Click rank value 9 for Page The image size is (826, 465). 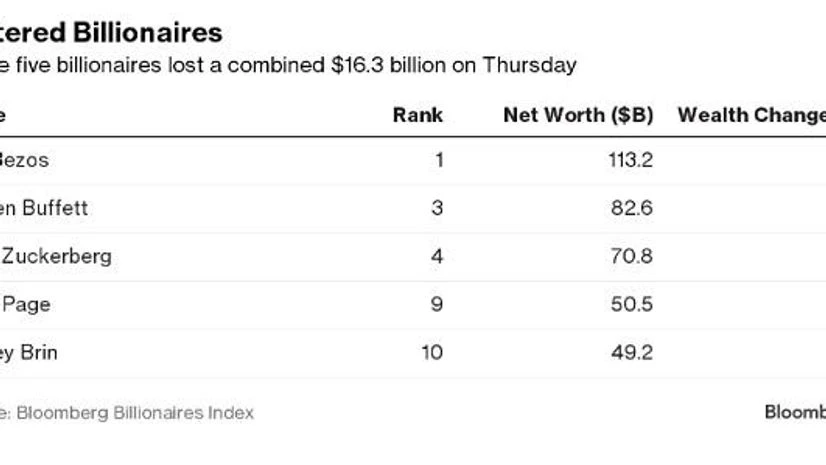[436, 304]
